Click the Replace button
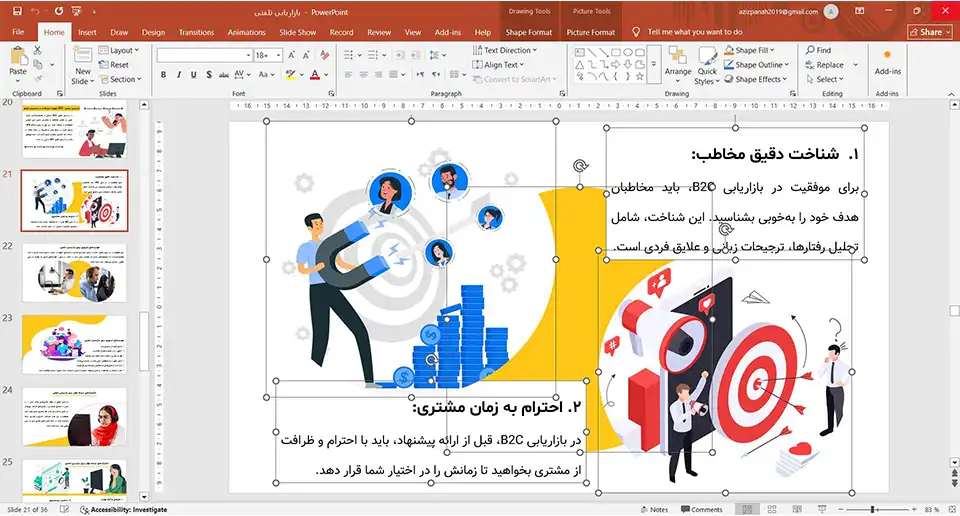Image resolution: width=960 pixels, height=516 pixels. (824, 64)
